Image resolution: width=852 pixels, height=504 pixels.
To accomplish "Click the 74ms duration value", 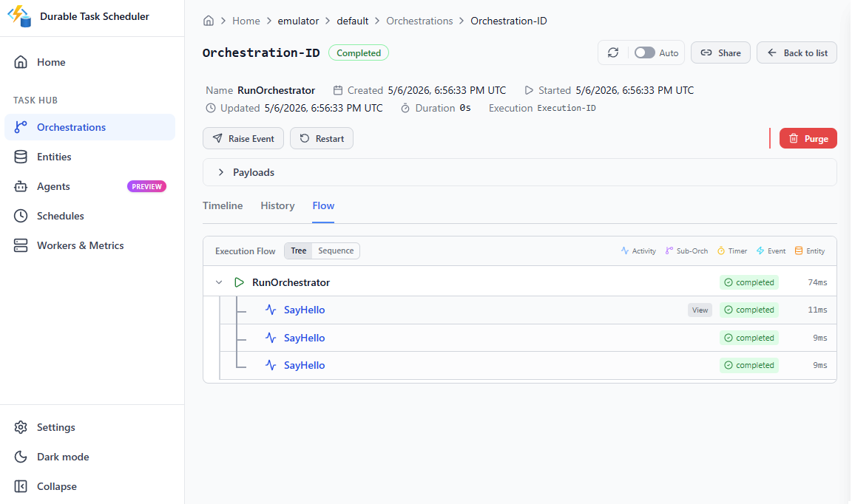I will pos(817,282).
